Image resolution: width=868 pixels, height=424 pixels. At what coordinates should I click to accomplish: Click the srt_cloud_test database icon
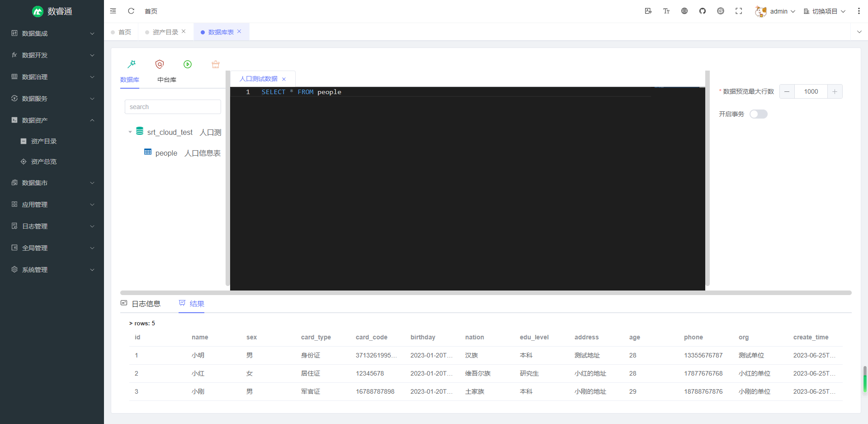(x=140, y=131)
